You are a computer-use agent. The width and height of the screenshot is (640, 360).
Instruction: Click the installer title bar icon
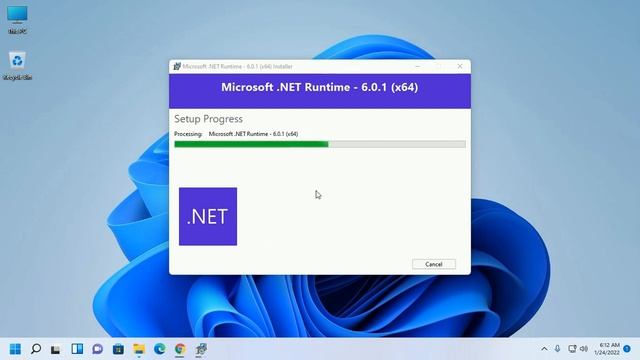[x=177, y=66]
